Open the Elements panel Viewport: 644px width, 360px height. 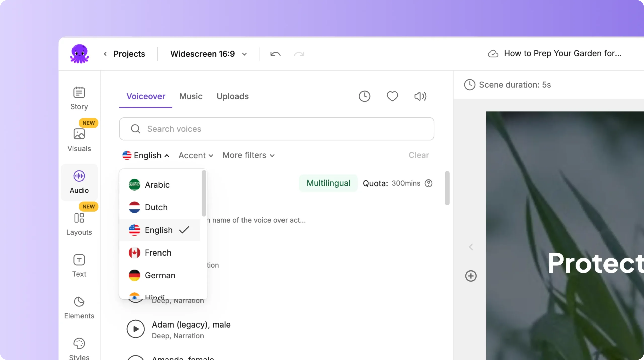click(x=79, y=307)
